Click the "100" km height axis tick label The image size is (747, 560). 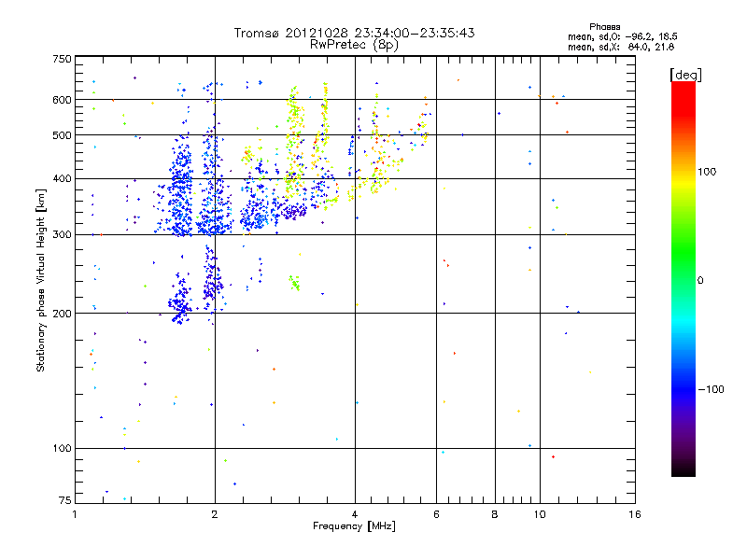62,449
